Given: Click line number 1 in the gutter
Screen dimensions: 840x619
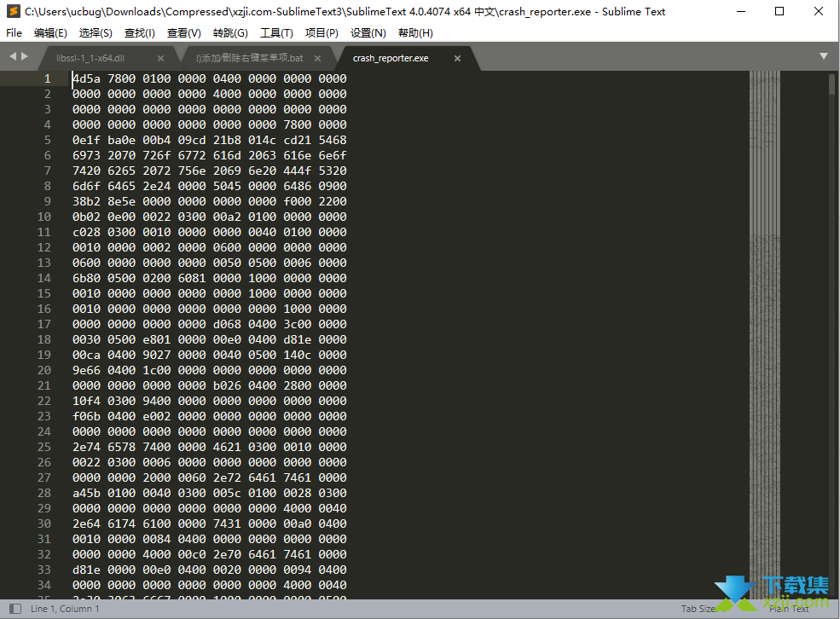Looking at the screenshot, I should 48,78.
